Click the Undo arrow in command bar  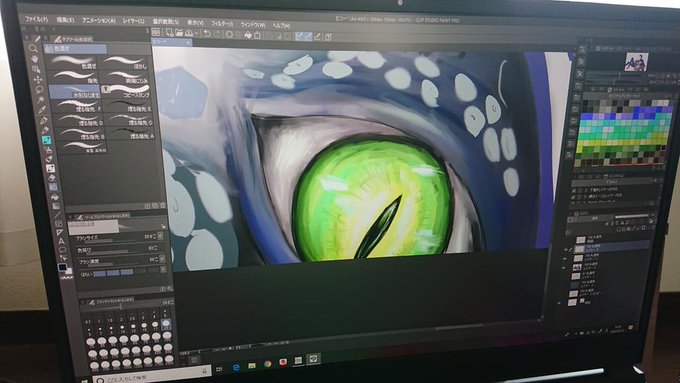pos(208,34)
